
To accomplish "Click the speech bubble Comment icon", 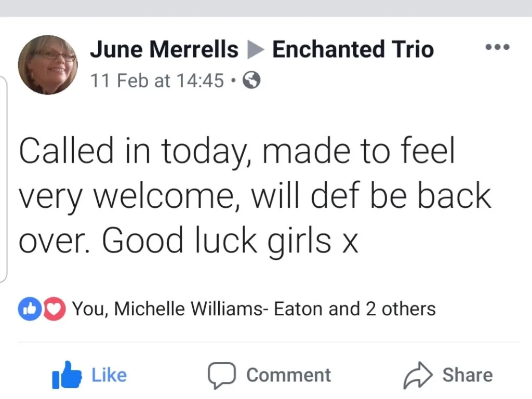I will pyautogui.click(x=222, y=375).
